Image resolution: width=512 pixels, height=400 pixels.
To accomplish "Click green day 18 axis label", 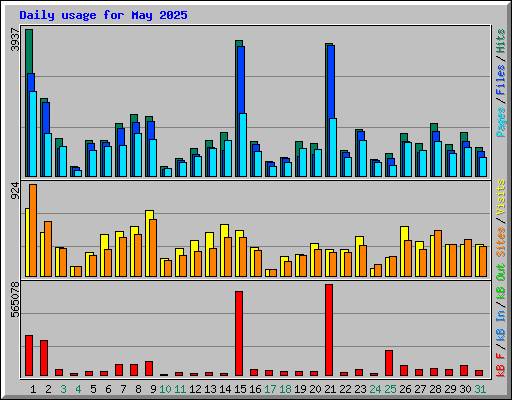I will (x=285, y=389).
